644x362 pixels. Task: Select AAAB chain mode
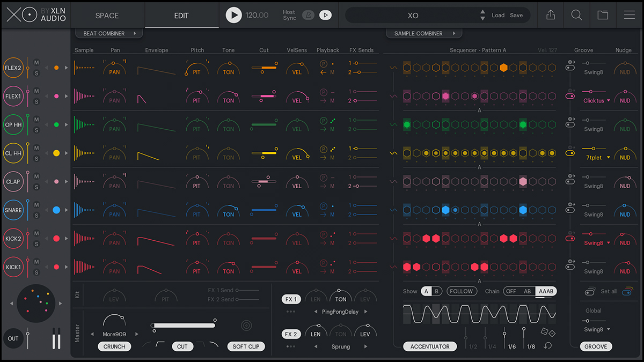(x=546, y=291)
